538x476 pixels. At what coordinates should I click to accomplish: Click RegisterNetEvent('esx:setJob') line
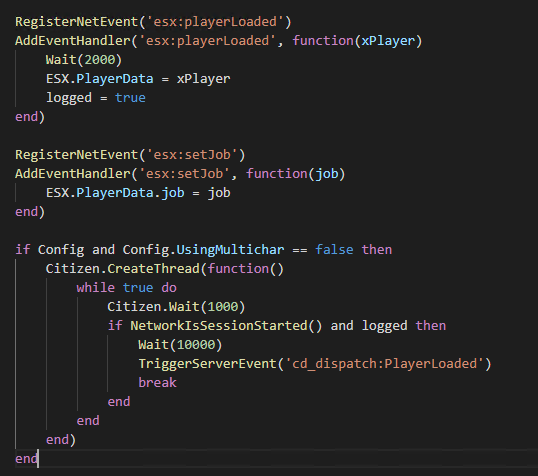(130, 155)
